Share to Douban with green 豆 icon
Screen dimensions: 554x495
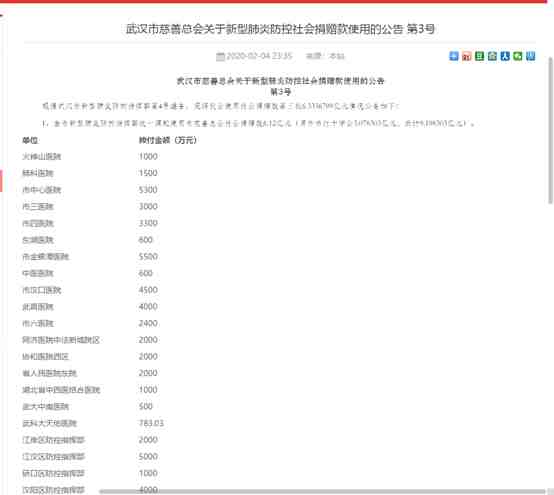(479, 56)
